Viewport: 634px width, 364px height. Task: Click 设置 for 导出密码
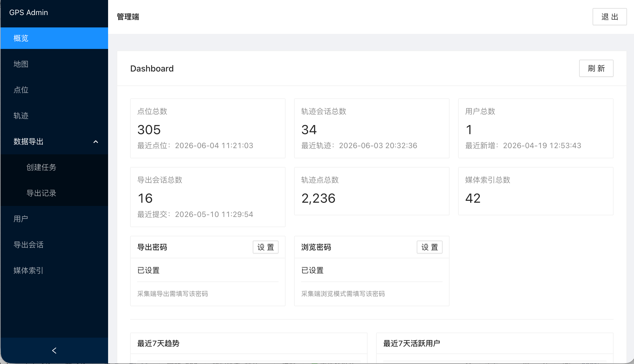(x=266, y=247)
